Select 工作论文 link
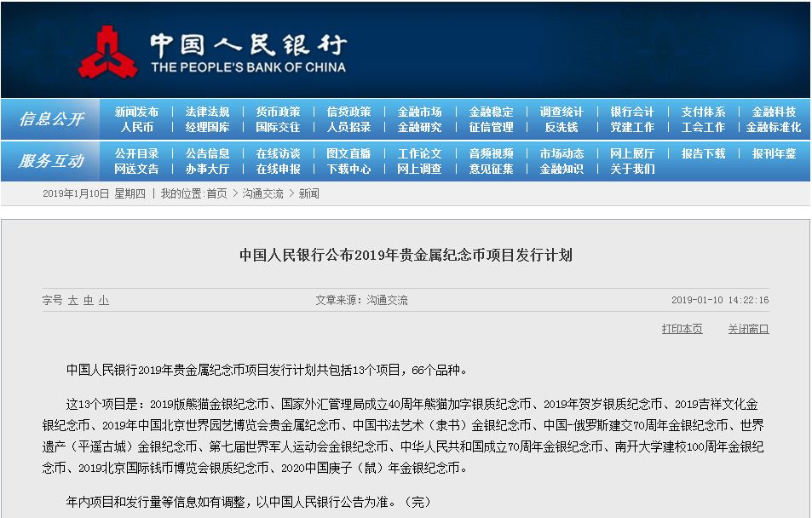The height and width of the screenshot is (518, 812). pos(420,154)
